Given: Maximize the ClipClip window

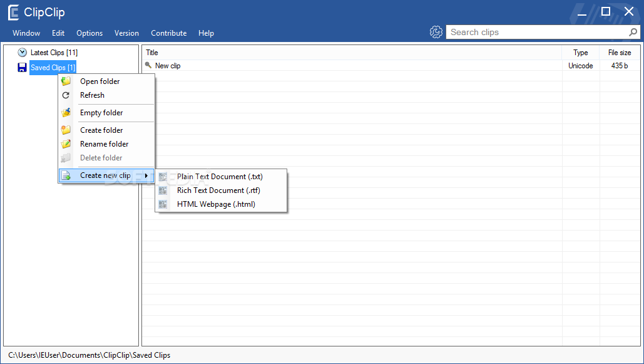Looking at the screenshot, I should pyautogui.click(x=605, y=11).
